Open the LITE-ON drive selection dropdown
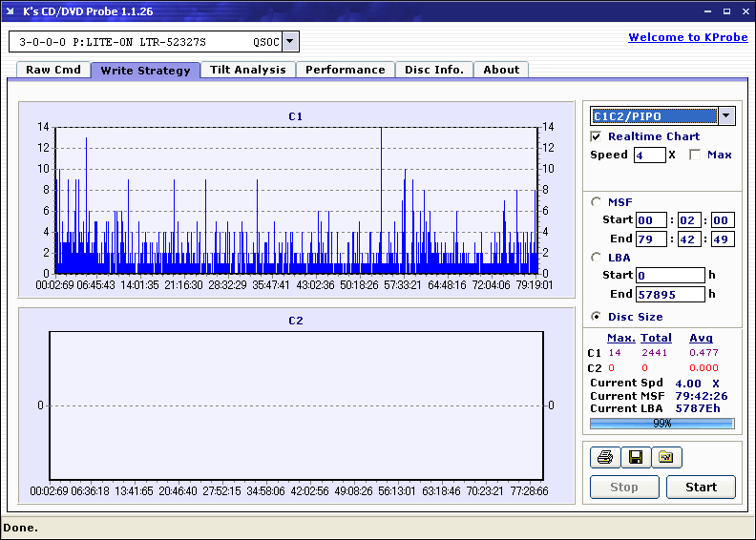Image resolution: width=756 pixels, height=540 pixels. point(290,42)
